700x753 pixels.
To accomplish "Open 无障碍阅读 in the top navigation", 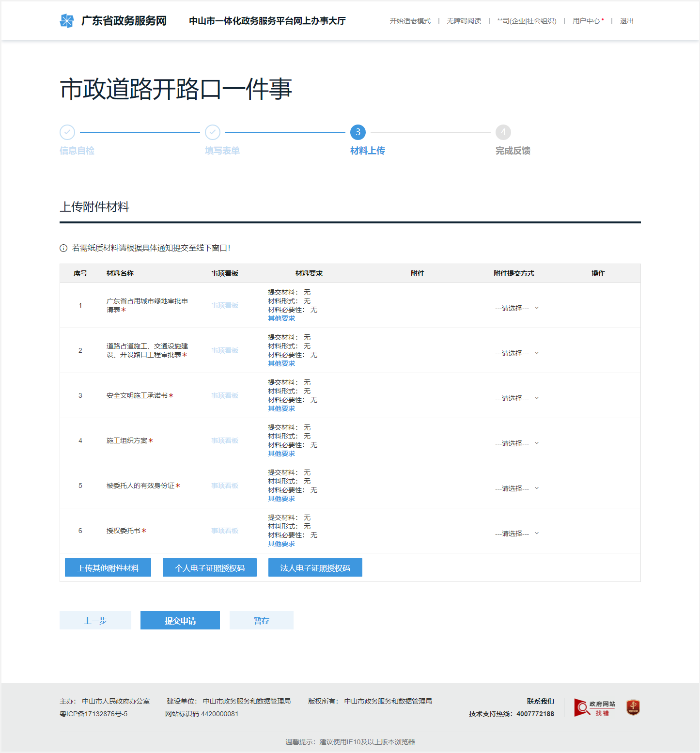I will [x=464, y=21].
